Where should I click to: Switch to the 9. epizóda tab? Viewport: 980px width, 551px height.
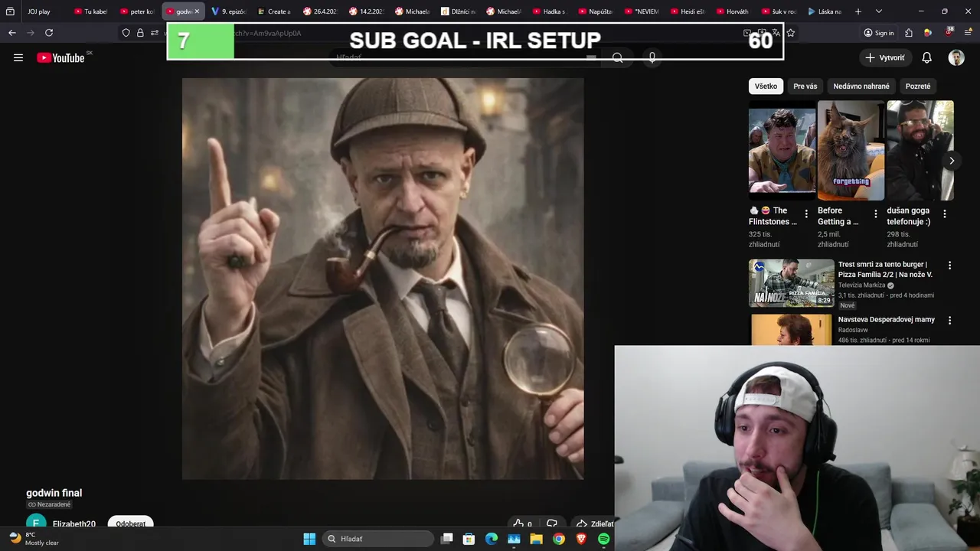(x=229, y=11)
